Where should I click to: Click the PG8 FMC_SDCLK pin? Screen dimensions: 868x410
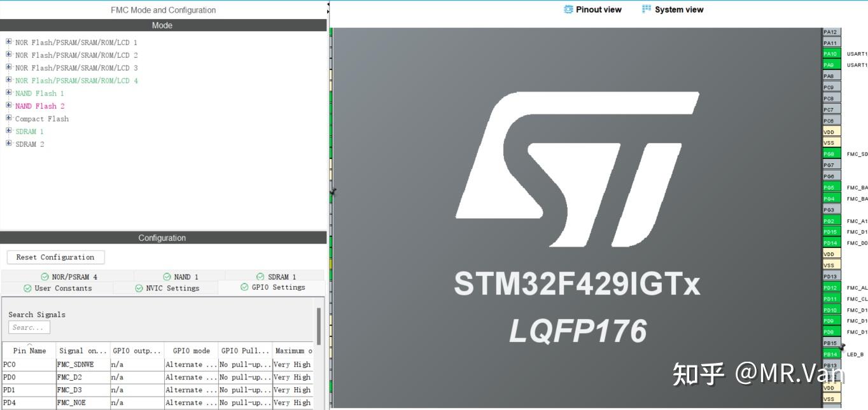(x=829, y=154)
